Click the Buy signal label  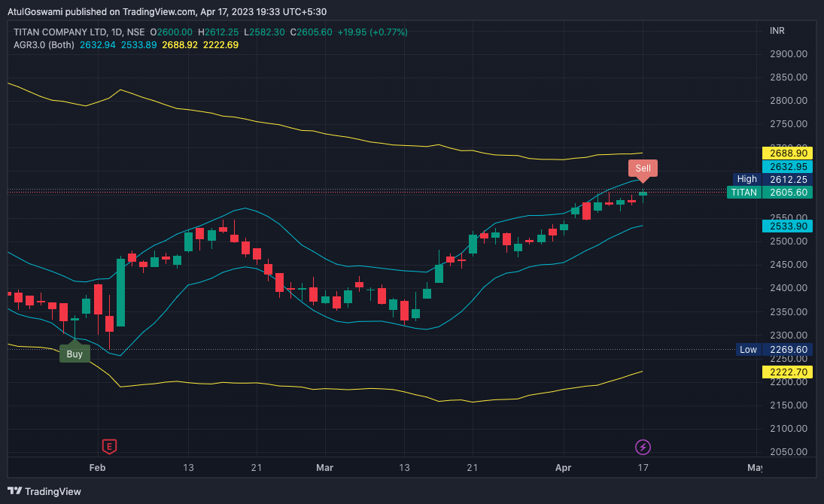point(74,354)
